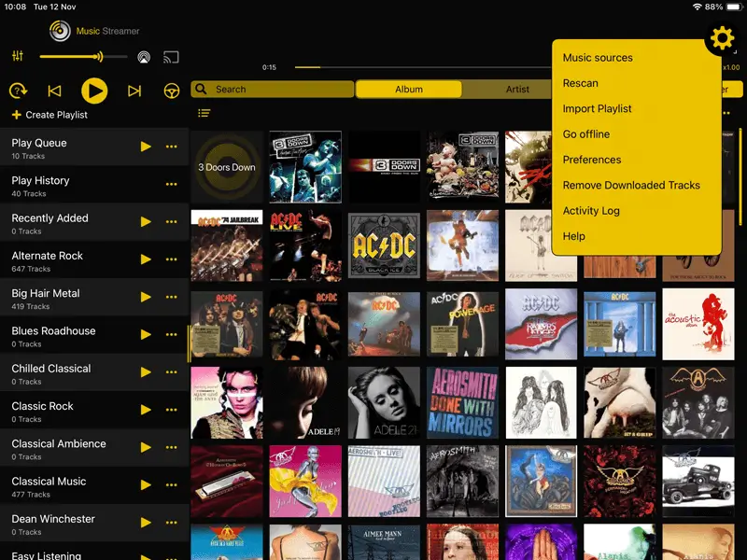Play the Alternate Rock playlist
Viewport: 747px width, 560px height.
(x=146, y=259)
